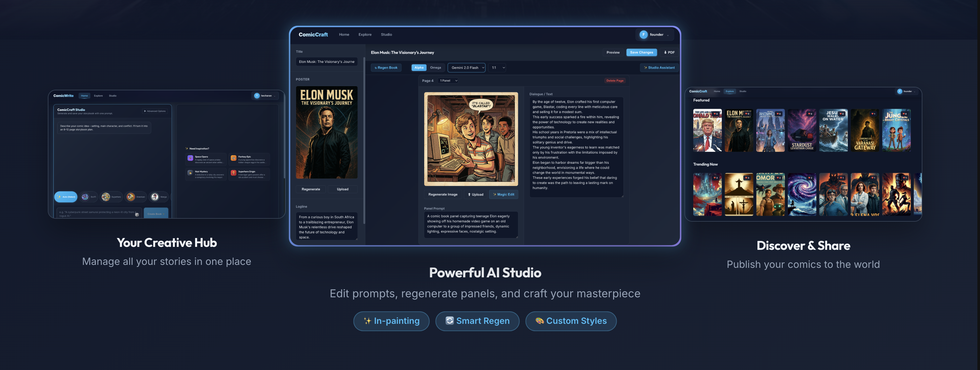Open the Jesus Walks on Water cover
980x370 pixels.
tap(833, 130)
